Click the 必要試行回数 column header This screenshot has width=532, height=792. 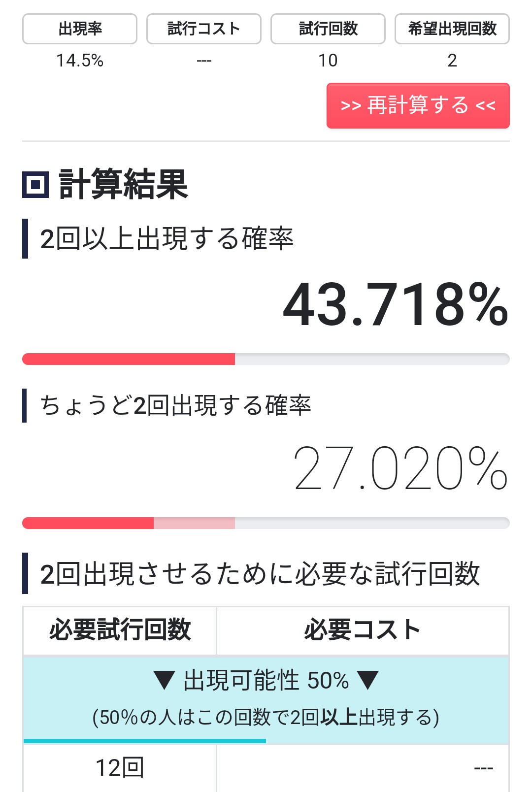[120, 630]
